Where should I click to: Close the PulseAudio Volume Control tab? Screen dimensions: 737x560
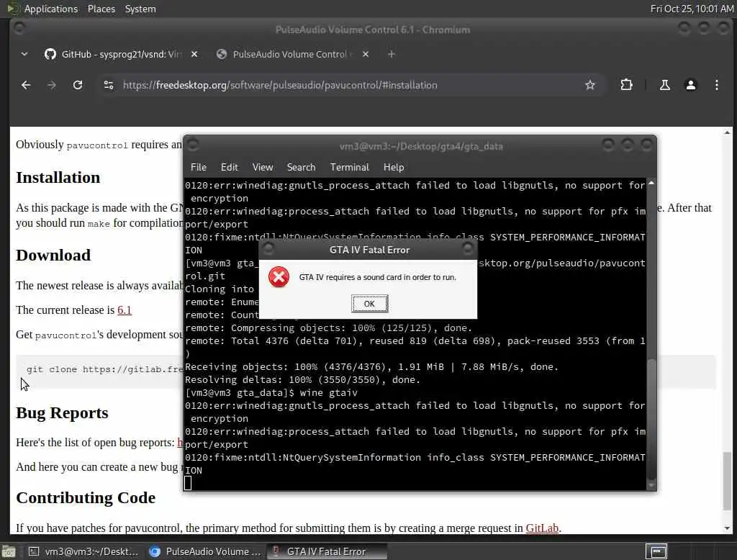pyautogui.click(x=365, y=54)
